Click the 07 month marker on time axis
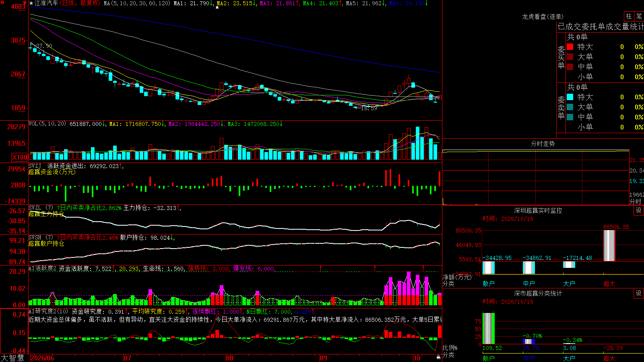Viewport: 644px width, 362px height. [128, 358]
